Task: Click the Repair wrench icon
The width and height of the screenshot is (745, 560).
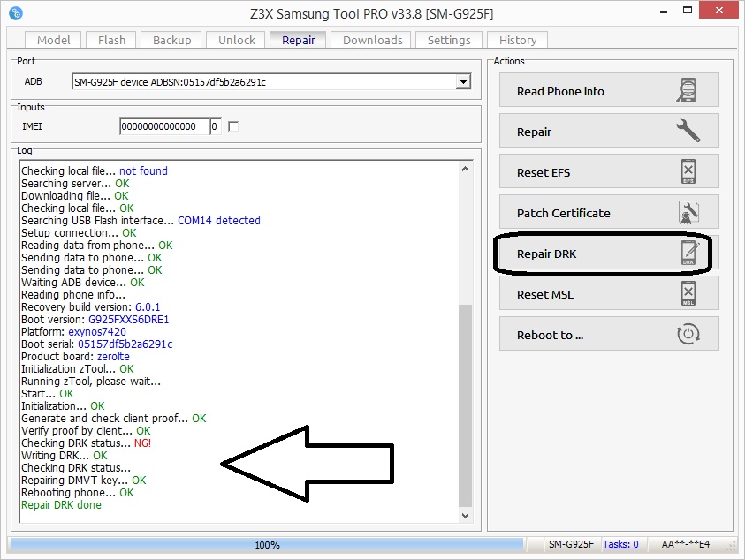Action: point(688,131)
